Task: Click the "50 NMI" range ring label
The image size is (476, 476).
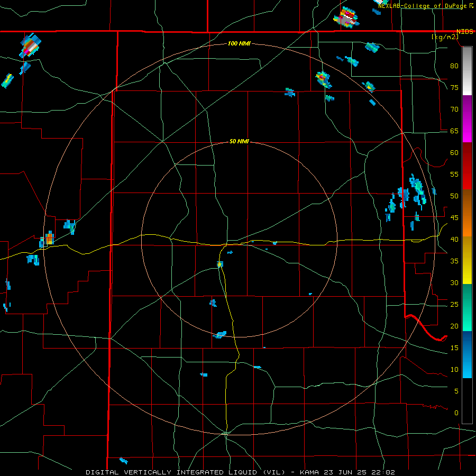Action: (x=239, y=141)
